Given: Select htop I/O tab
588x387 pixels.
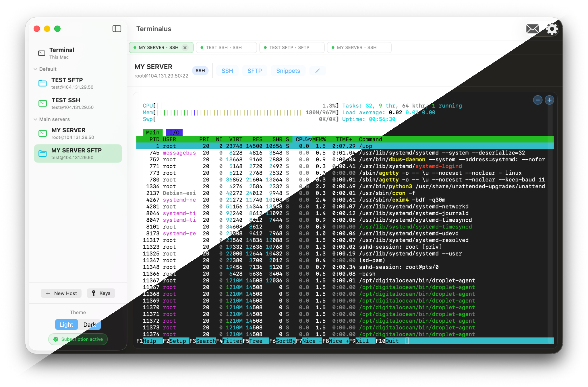Looking at the screenshot, I should point(174,132).
